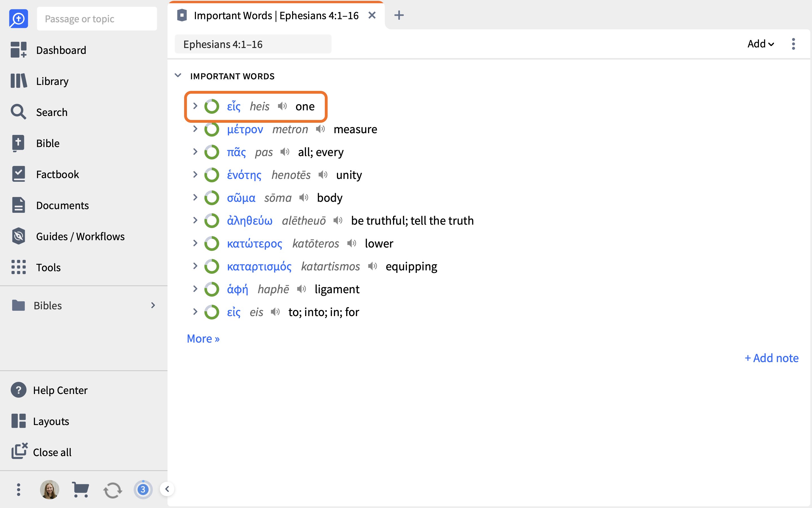Click the ring icon beside κατώτερος
The height and width of the screenshot is (508, 812).
(x=212, y=243)
